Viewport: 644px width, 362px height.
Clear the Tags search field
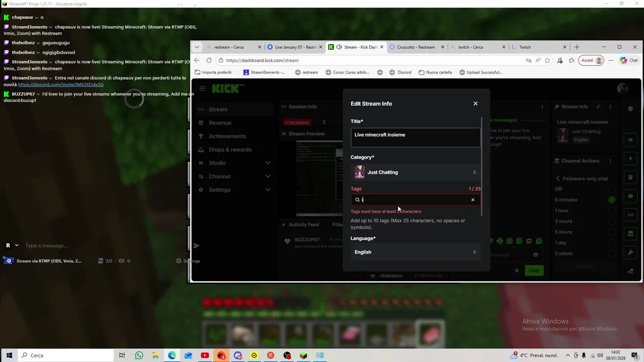[472, 200]
